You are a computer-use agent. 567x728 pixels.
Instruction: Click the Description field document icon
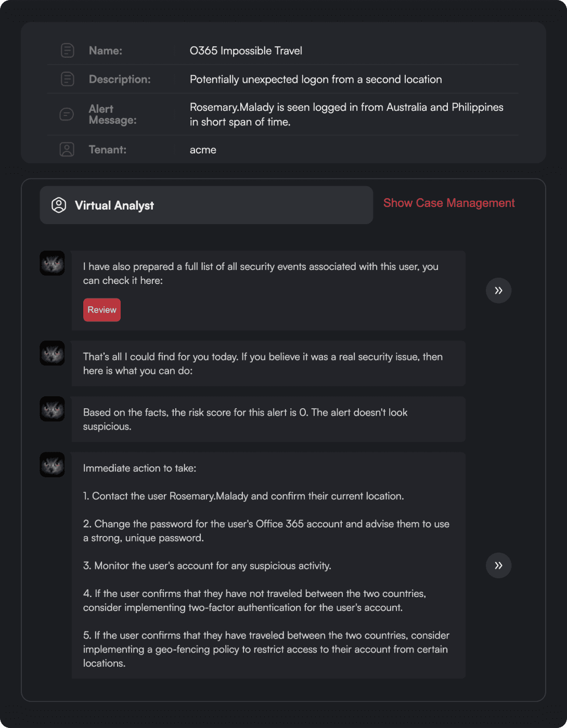pos(67,79)
